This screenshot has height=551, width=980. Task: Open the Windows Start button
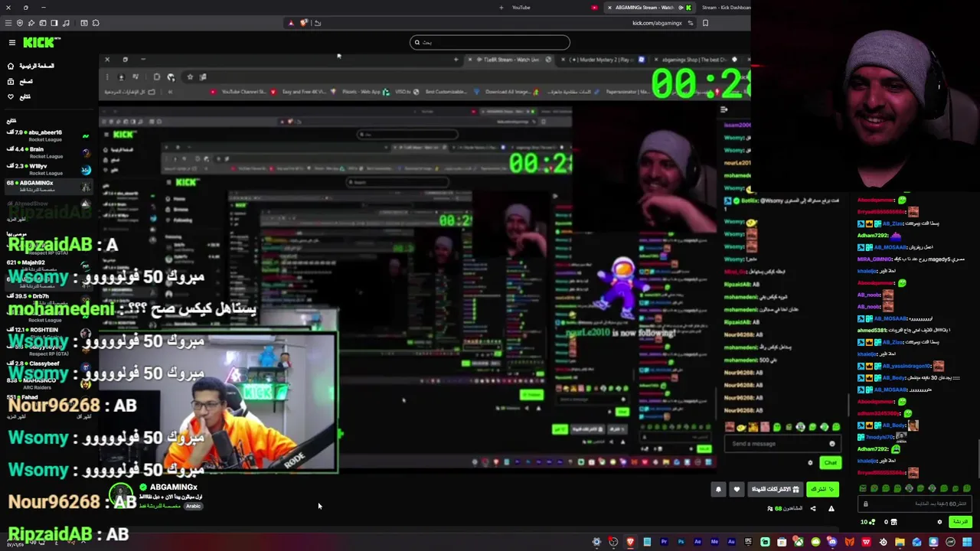[x=967, y=542]
